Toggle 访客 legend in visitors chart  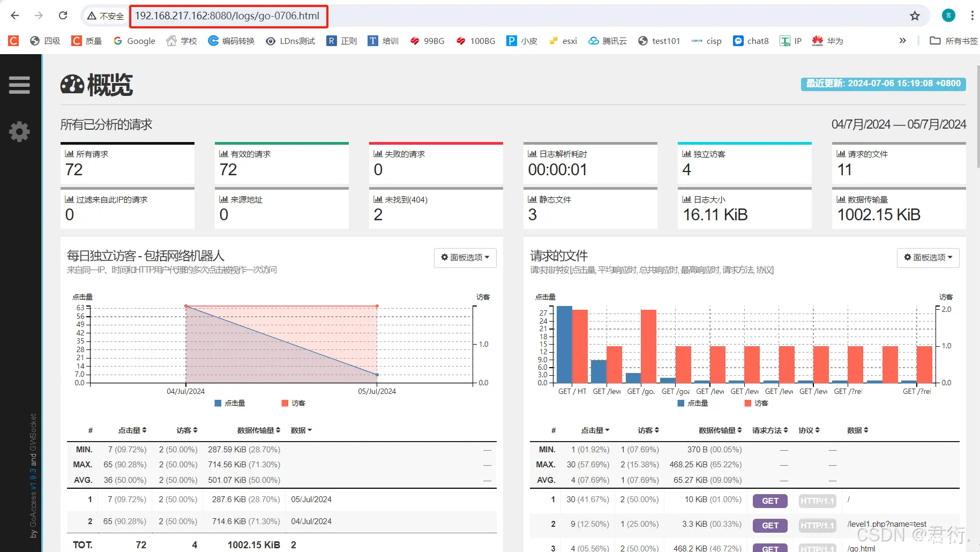coord(293,403)
